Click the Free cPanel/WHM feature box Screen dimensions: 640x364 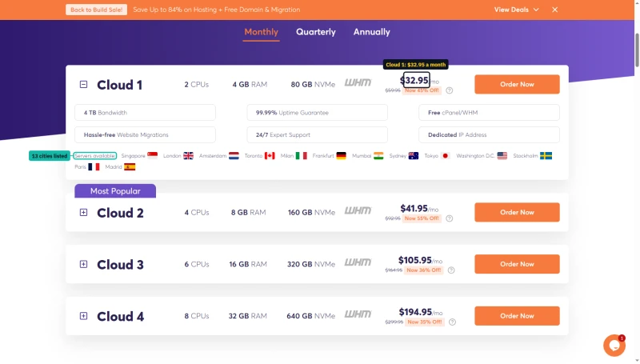489,112
